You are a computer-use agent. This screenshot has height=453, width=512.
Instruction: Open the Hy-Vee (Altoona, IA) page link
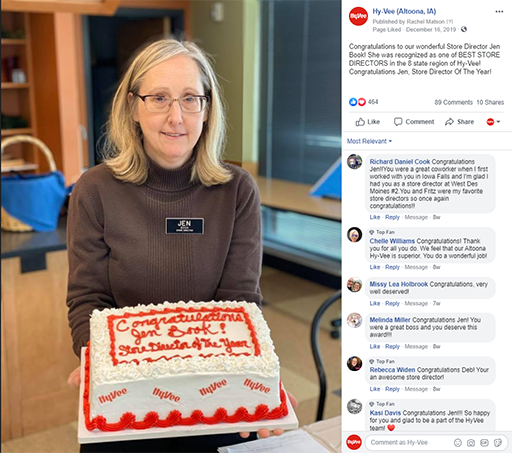[x=404, y=11]
